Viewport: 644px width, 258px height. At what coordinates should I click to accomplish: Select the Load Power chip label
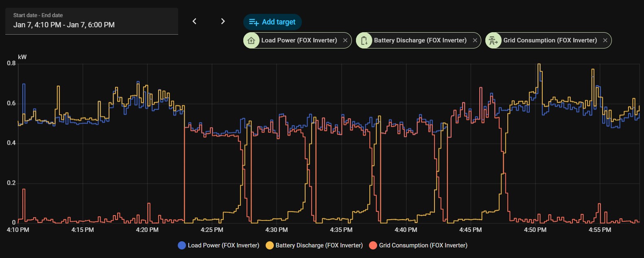[299, 40]
